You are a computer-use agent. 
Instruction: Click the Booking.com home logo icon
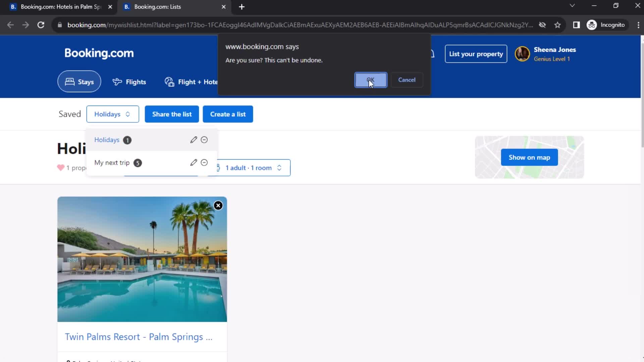click(99, 54)
